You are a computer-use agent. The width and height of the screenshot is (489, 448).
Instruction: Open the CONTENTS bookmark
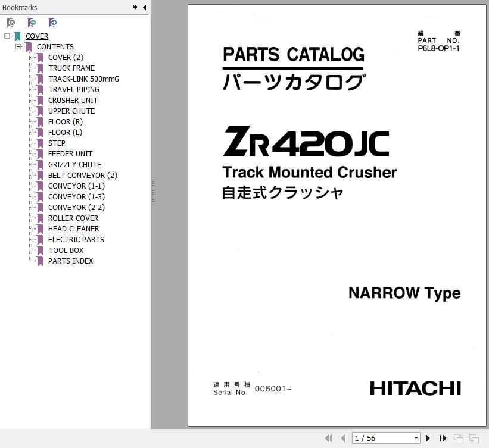tap(55, 47)
